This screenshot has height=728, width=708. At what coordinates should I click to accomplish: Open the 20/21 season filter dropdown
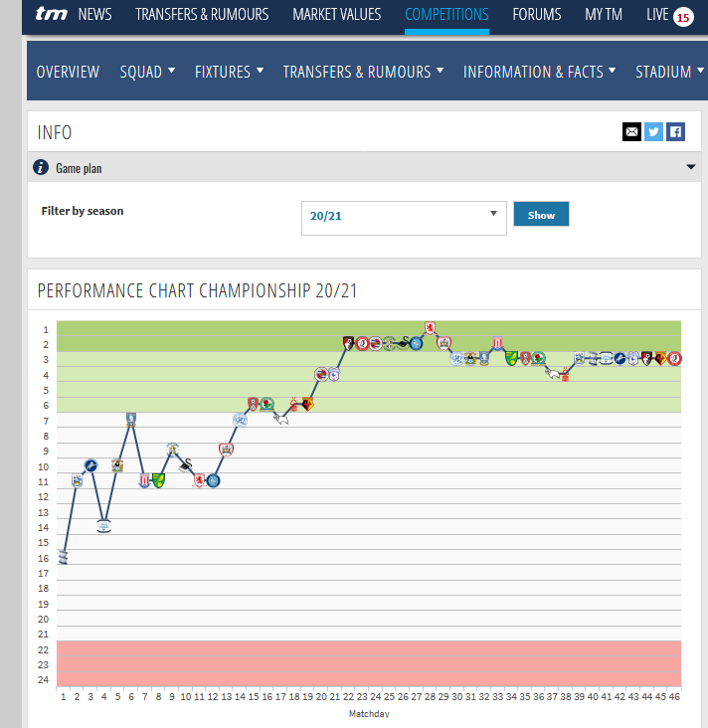tap(404, 218)
